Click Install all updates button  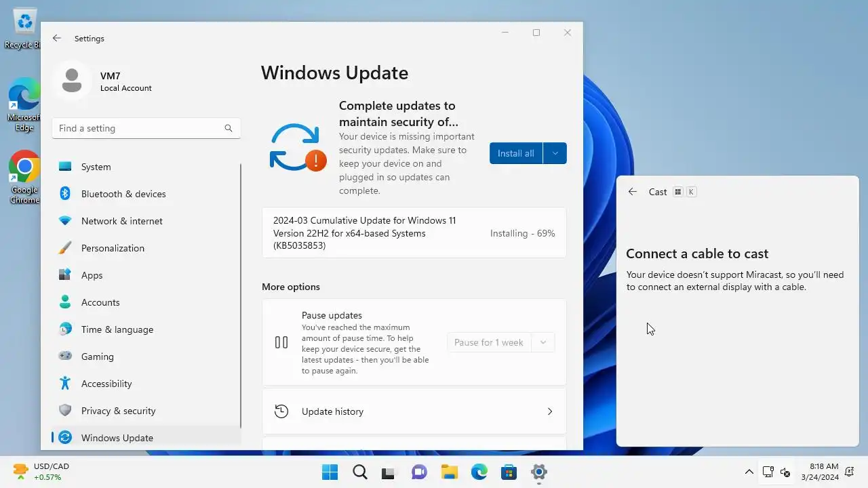click(516, 153)
